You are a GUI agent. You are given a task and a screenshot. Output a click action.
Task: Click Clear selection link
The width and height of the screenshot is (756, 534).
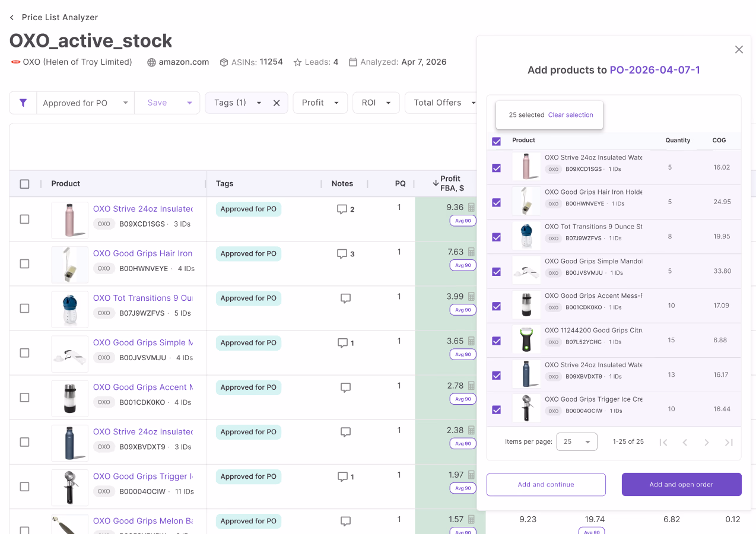pos(571,115)
